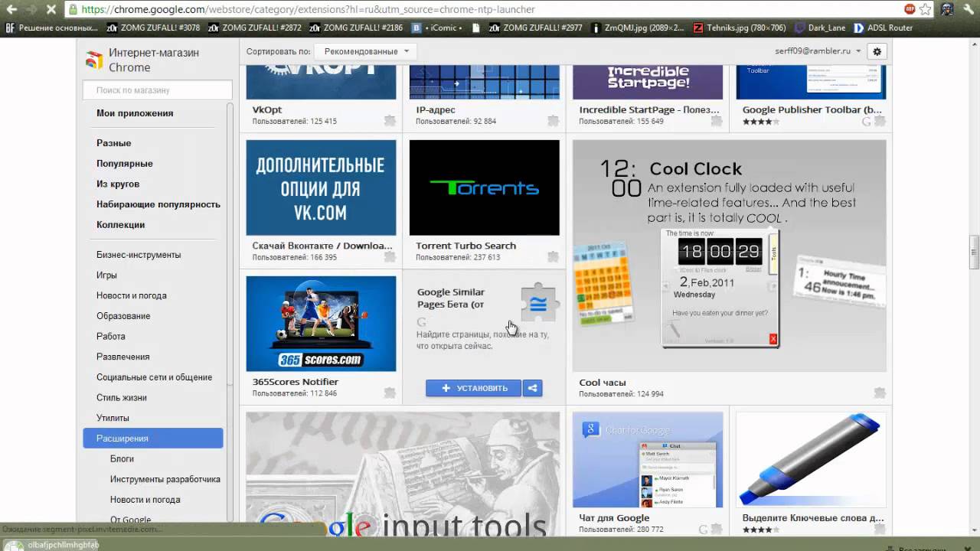
Task: Open the serff09@rambler.ru account dropdown
Action: pos(818,51)
